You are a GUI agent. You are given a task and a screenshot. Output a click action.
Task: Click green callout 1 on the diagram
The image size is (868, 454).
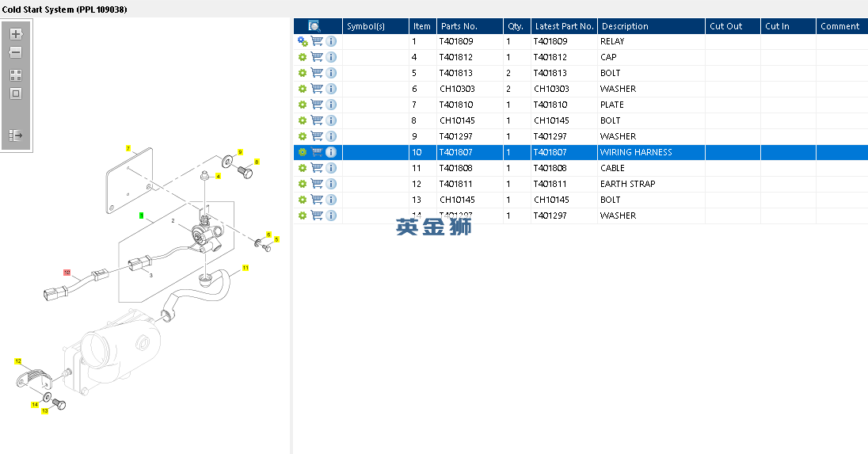pos(142,216)
